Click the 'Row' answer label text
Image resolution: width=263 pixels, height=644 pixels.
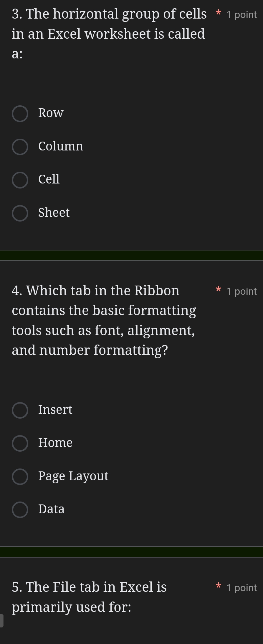[51, 113]
